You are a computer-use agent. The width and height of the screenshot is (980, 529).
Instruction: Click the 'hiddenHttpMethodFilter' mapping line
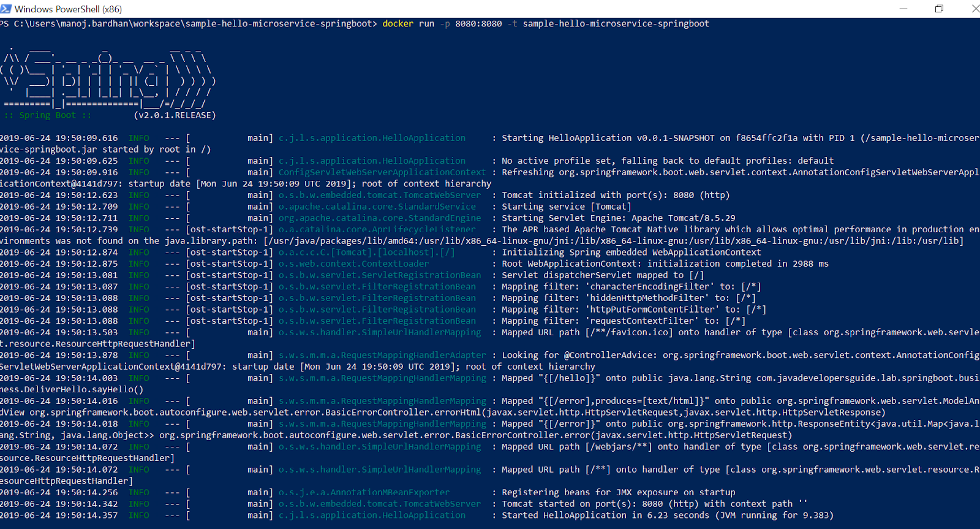tap(629, 299)
